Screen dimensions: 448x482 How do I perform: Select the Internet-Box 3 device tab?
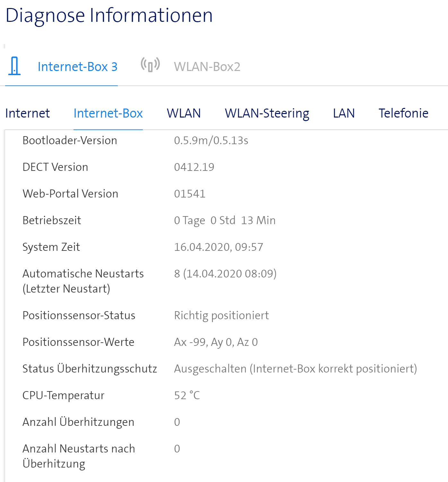point(78,66)
